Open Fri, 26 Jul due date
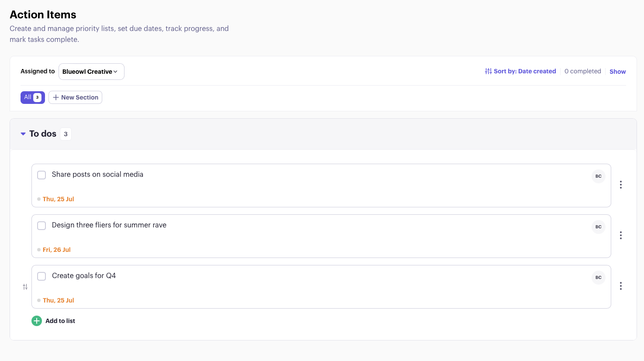This screenshot has width=644, height=361. coord(57,250)
